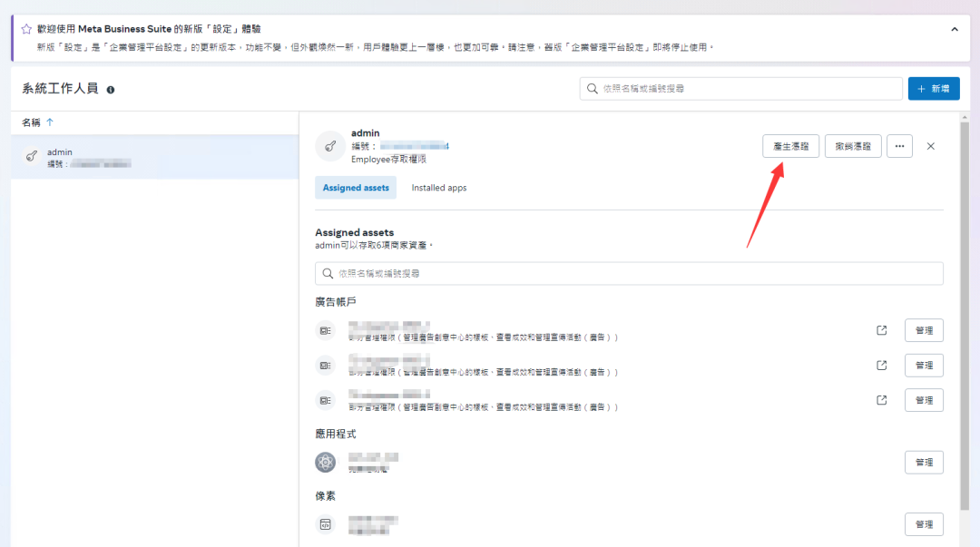This screenshot has width=980, height=547.
Task: Focus the top system users search field
Action: point(740,89)
